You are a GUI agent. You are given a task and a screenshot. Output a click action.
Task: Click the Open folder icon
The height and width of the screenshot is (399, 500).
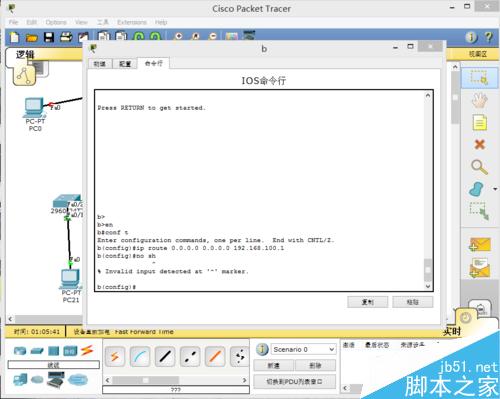click(32, 37)
